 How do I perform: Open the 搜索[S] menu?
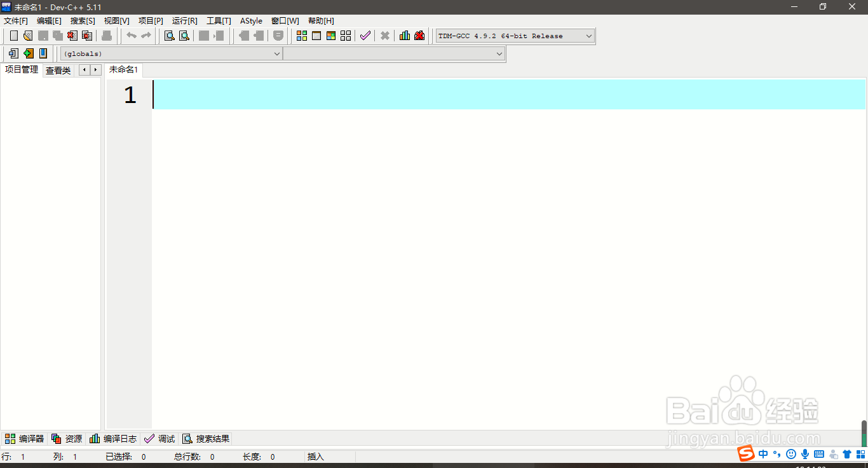pos(83,21)
